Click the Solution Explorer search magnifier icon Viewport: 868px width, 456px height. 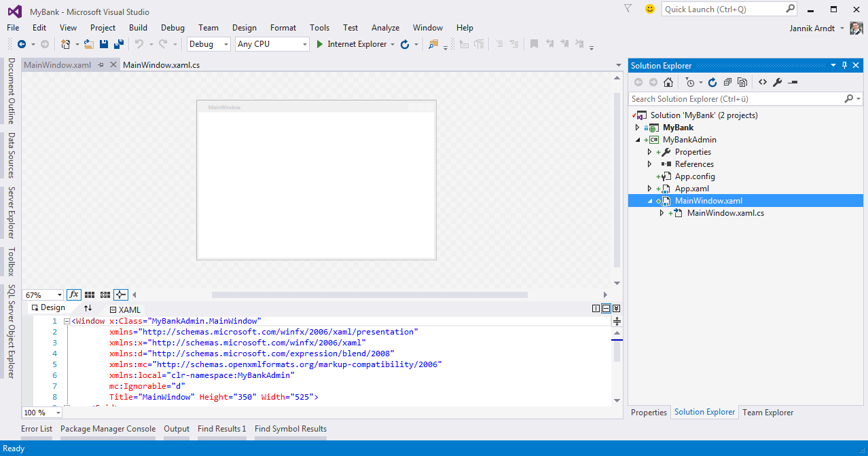pos(849,98)
